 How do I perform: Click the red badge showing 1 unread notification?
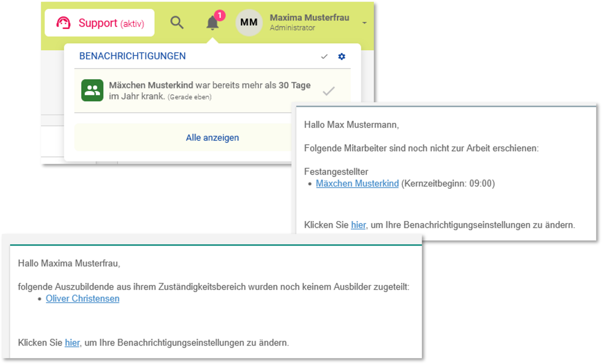[219, 15]
